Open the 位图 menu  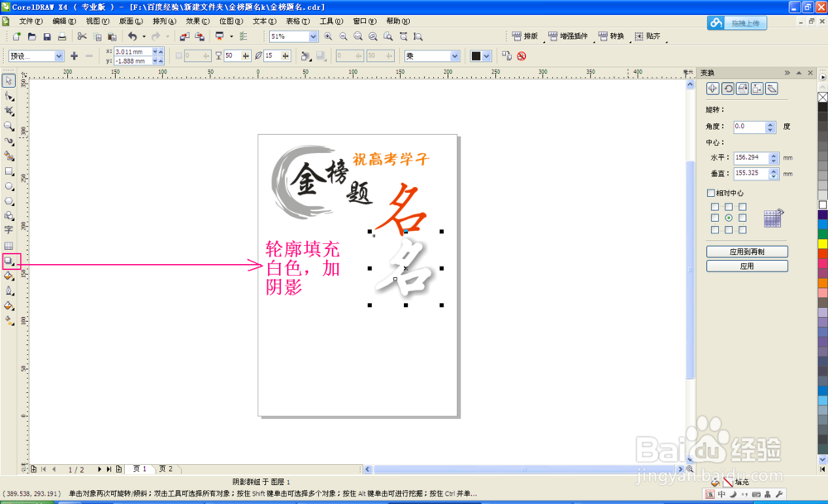(x=231, y=22)
